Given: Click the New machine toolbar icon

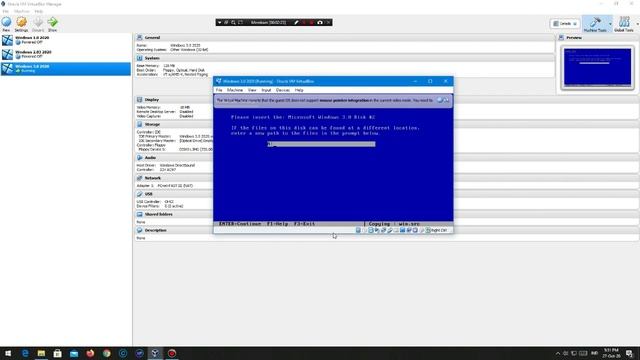Looking at the screenshot, I should click(6, 24).
